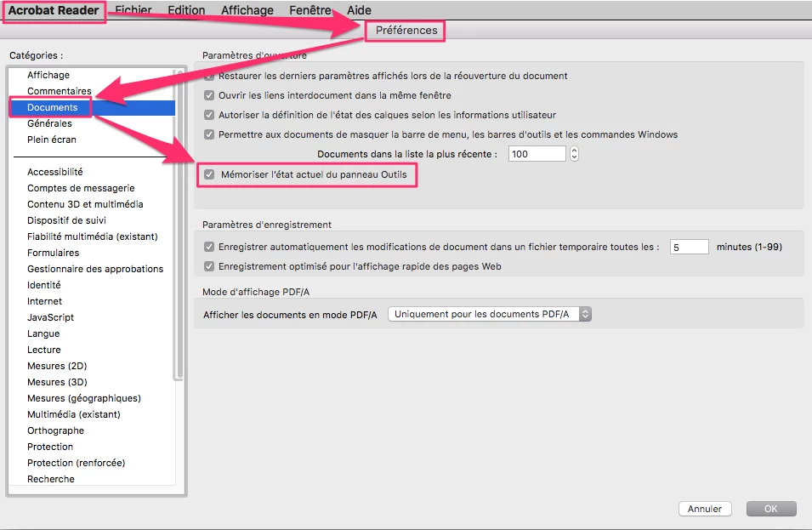Select the Dispositif de suivi category

click(67, 220)
